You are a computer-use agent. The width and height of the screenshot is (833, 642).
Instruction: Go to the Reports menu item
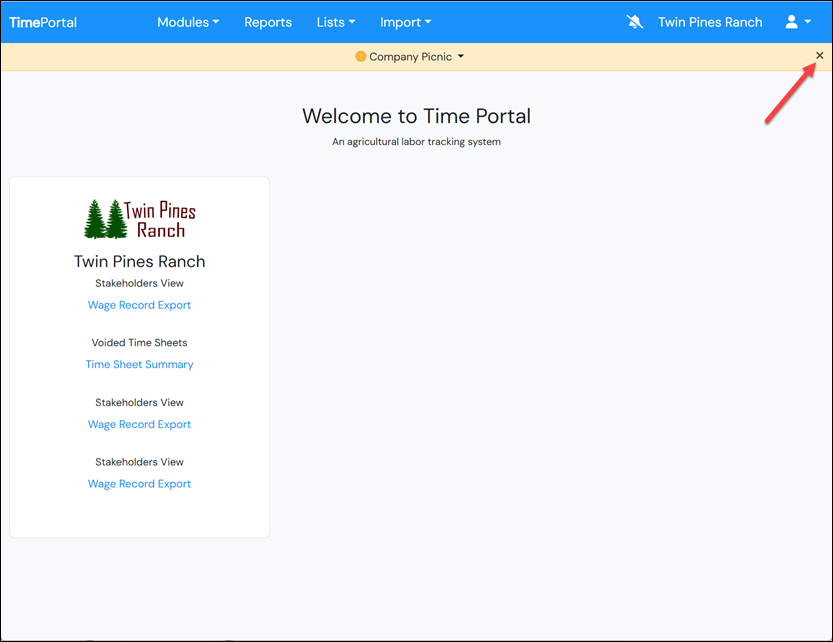268,22
